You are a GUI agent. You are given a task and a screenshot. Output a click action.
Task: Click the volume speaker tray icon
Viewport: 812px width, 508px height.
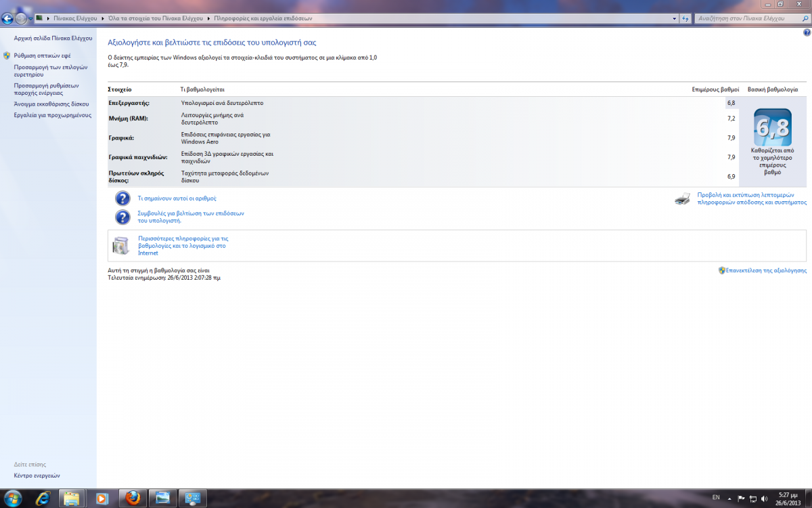tap(764, 499)
